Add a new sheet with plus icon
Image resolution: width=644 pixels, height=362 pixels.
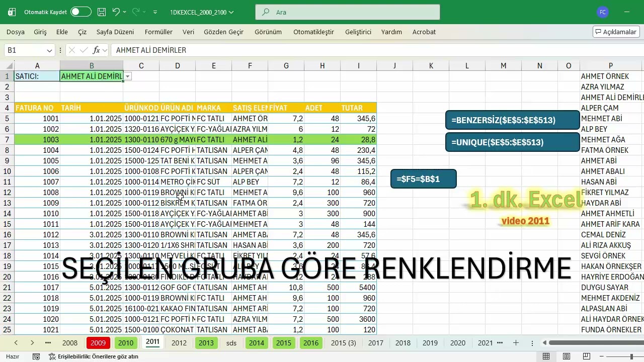tap(516, 343)
